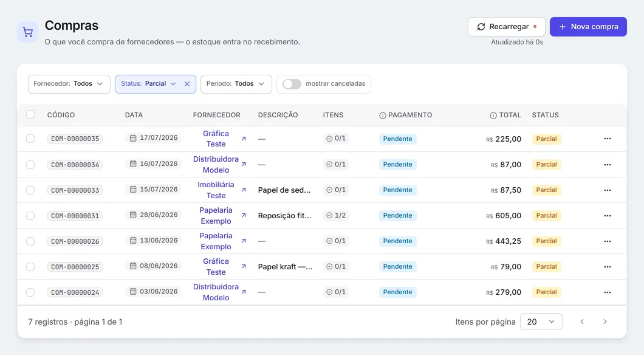The height and width of the screenshot is (355, 644).
Task: Check the row COM-00000026 checkbox
Action: point(30,241)
